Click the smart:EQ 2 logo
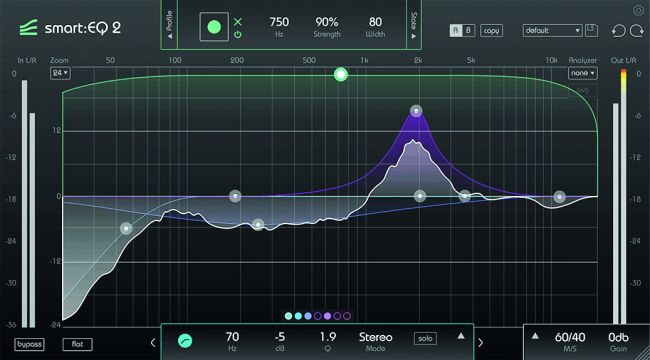The height and width of the screenshot is (360, 650). [70, 28]
